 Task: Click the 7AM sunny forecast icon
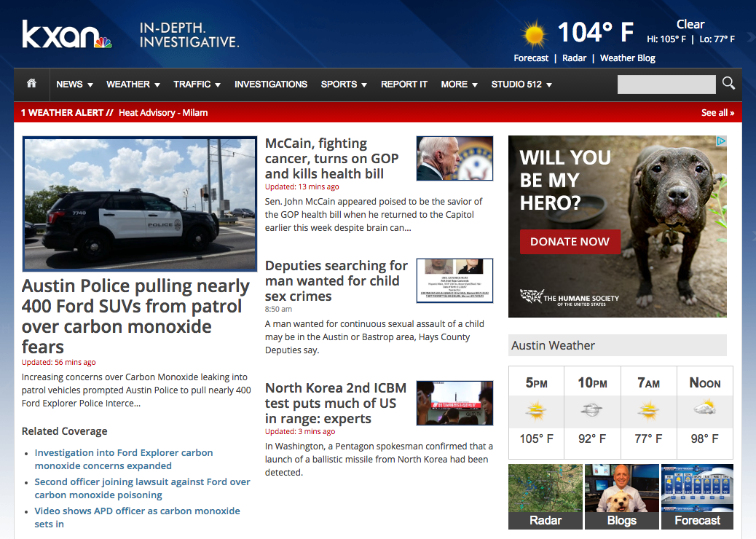[x=648, y=411]
